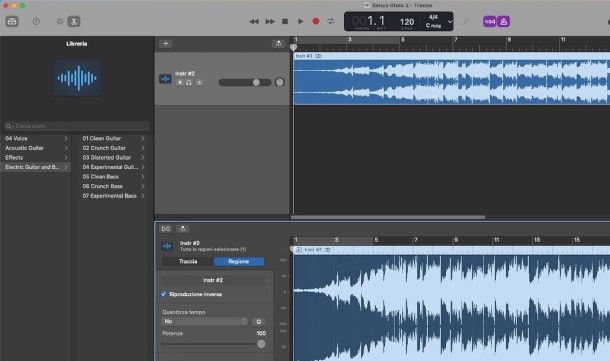Click the Rewind transport button
The height and width of the screenshot is (361, 610).
[x=254, y=21]
